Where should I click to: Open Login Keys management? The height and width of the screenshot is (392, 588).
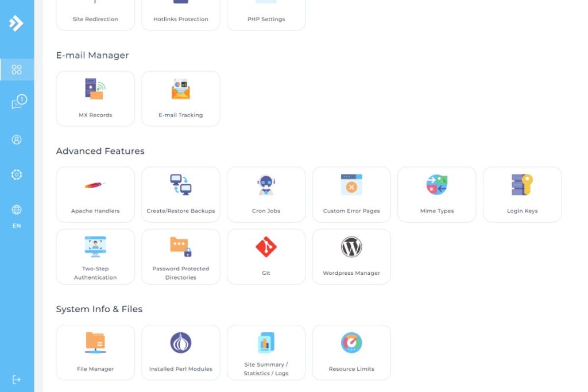[522, 194]
